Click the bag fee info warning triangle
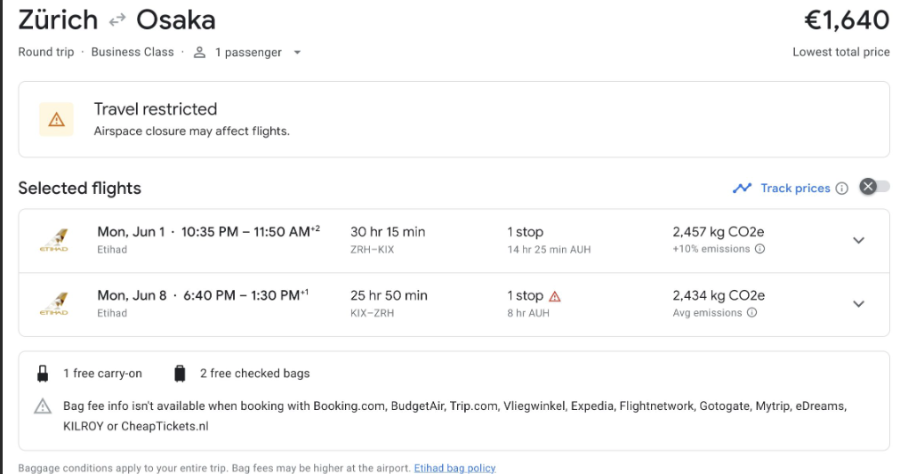The width and height of the screenshot is (900, 474). click(x=42, y=406)
